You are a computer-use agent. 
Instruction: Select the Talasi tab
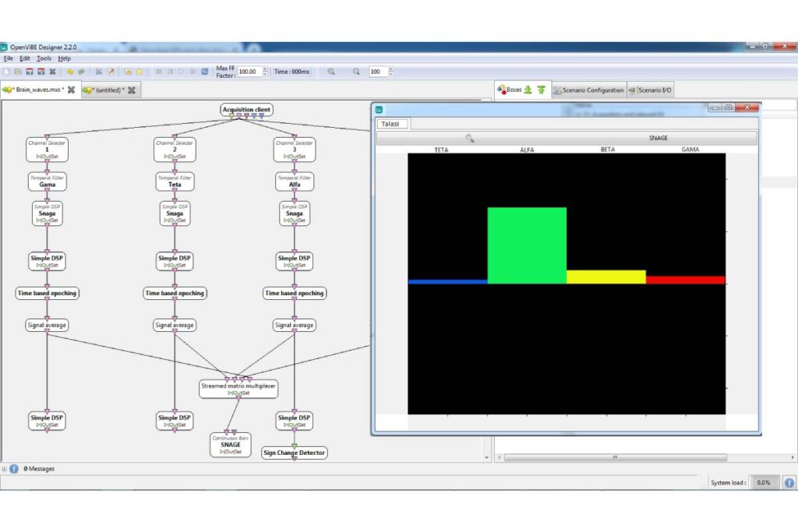(x=392, y=124)
